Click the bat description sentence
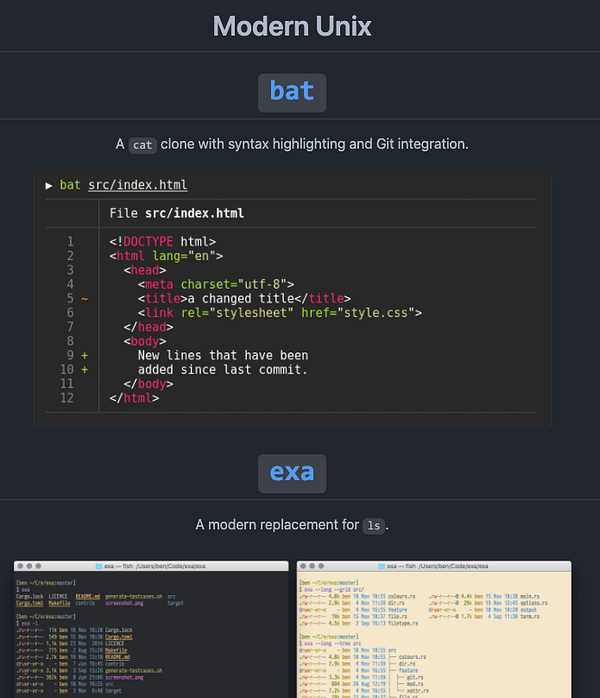Viewport: 600px width, 698px height. [292, 144]
